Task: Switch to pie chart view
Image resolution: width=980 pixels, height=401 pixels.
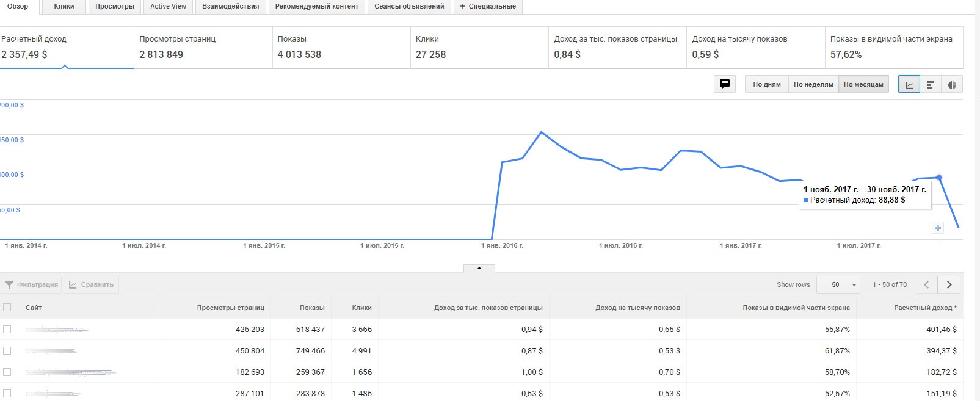Action: [952, 85]
